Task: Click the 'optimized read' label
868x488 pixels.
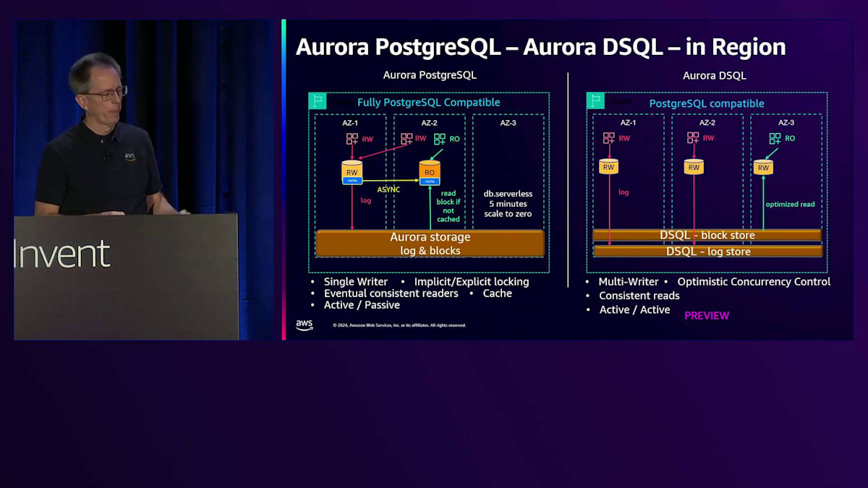Action: point(790,204)
